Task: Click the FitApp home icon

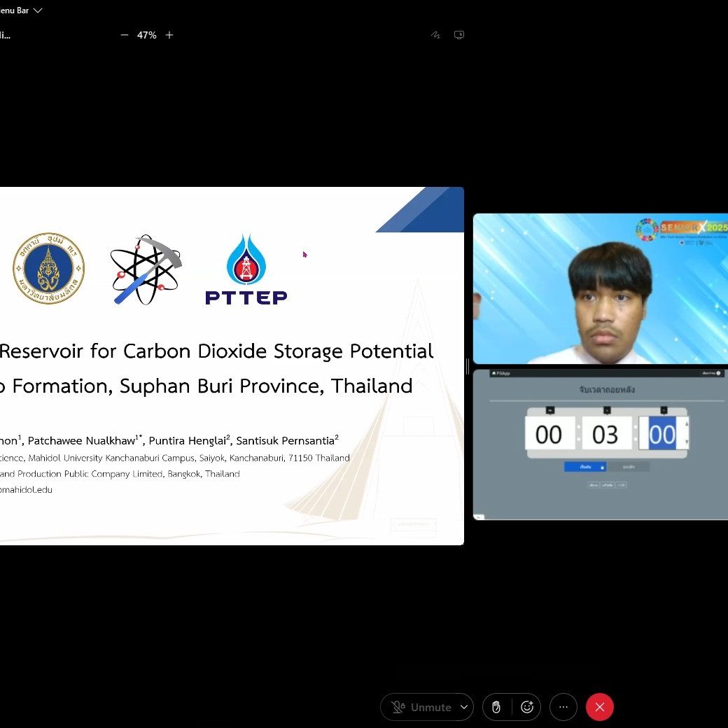Action: 493,373
